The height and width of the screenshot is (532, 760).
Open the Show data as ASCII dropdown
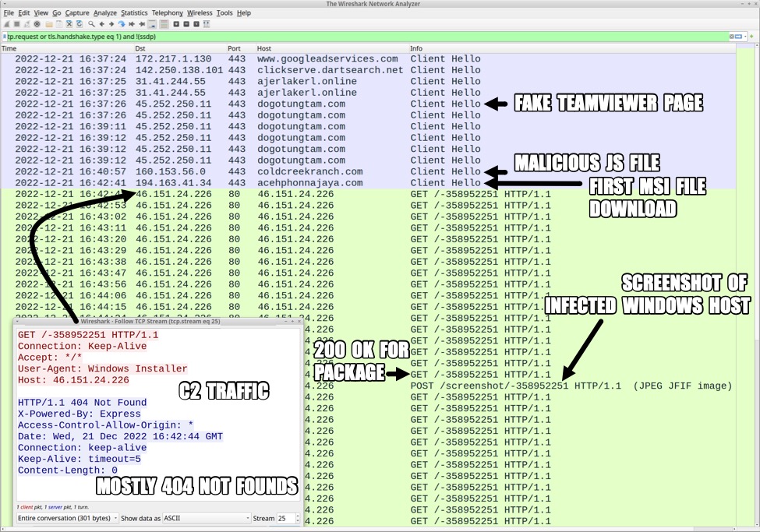pyautogui.click(x=206, y=518)
